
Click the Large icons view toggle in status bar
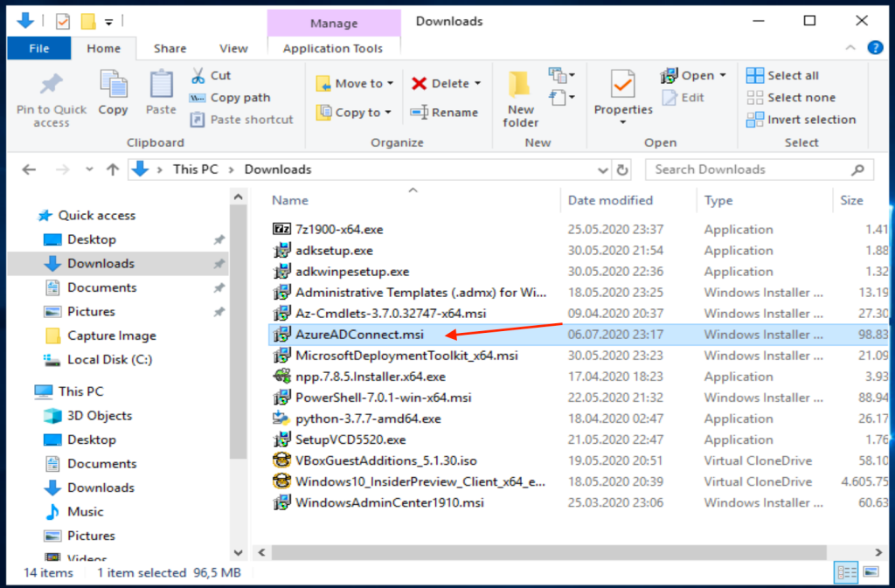871,572
